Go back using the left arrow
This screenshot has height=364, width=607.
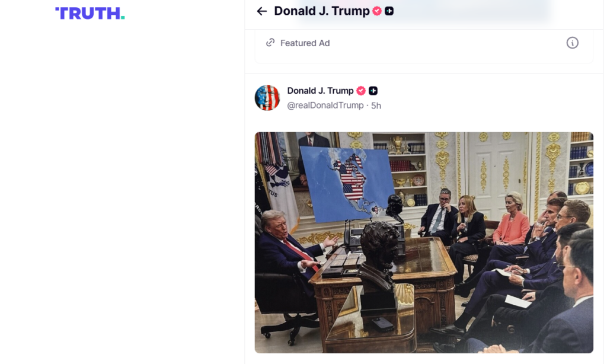coord(261,11)
